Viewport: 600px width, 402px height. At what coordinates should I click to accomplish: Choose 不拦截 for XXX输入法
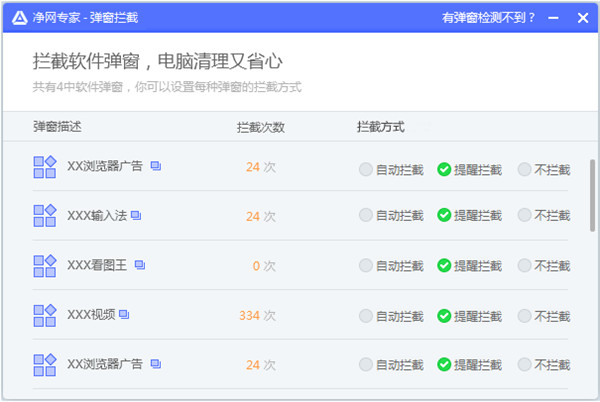point(524,216)
